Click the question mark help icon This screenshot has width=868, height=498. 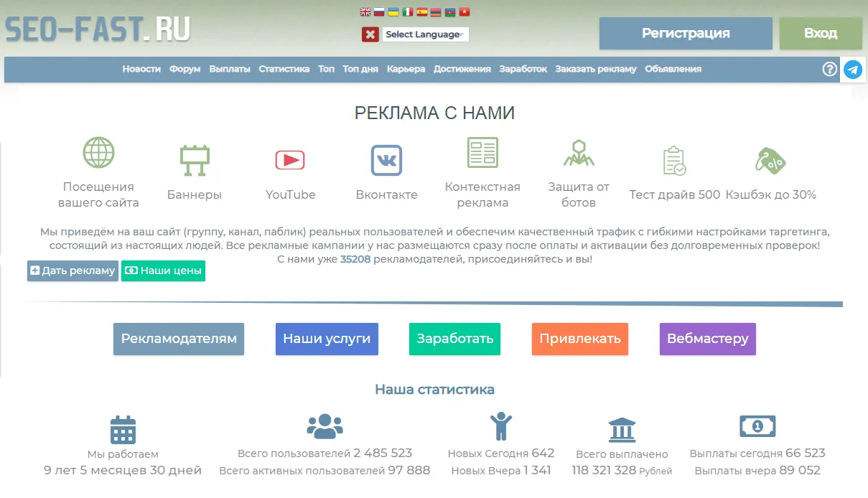coord(829,69)
